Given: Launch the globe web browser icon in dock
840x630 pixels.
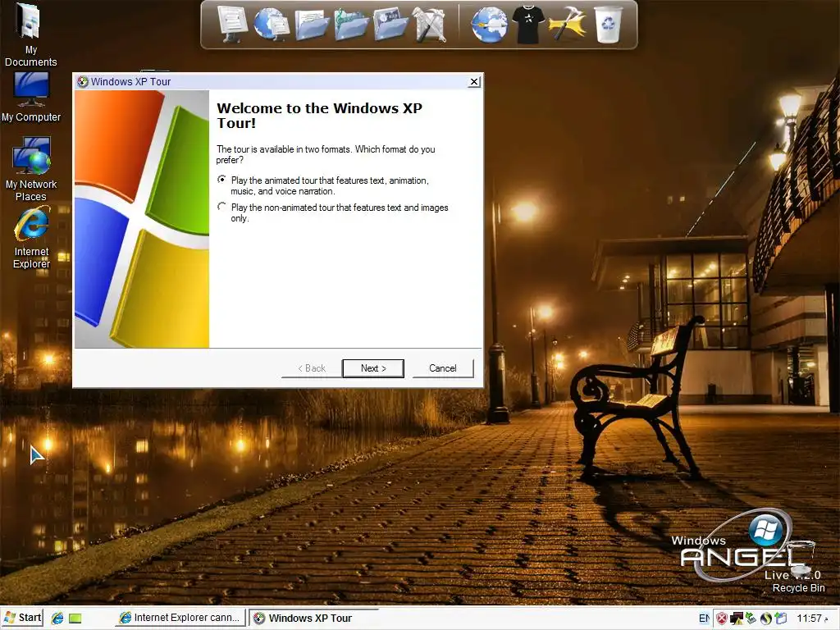Looking at the screenshot, I should pyautogui.click(x=489, y=25).
